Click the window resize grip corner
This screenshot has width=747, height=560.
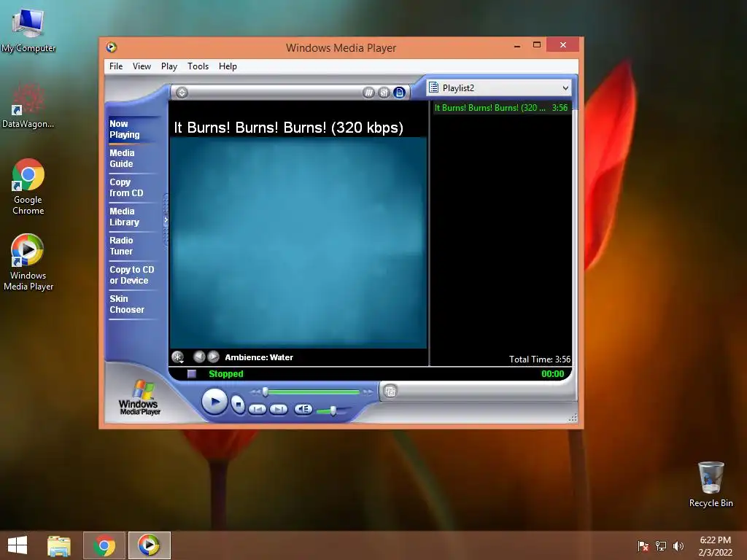tap(573, 418)
